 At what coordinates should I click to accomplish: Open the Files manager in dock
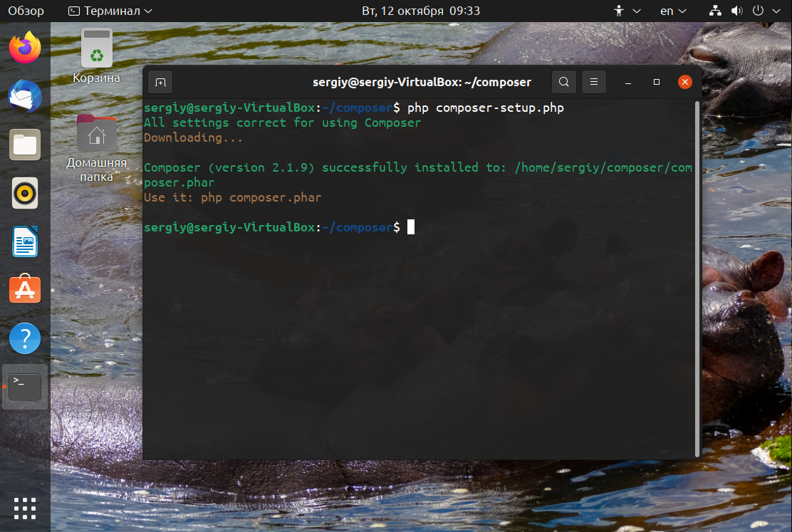[x=25, y=145]
